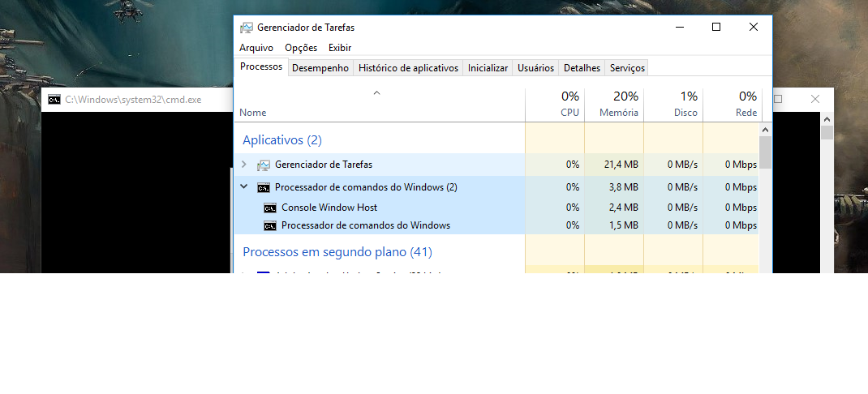Select the Processos em segundo plano (41) header
This screenshot has width=868, height=394.
coord(337,252)
